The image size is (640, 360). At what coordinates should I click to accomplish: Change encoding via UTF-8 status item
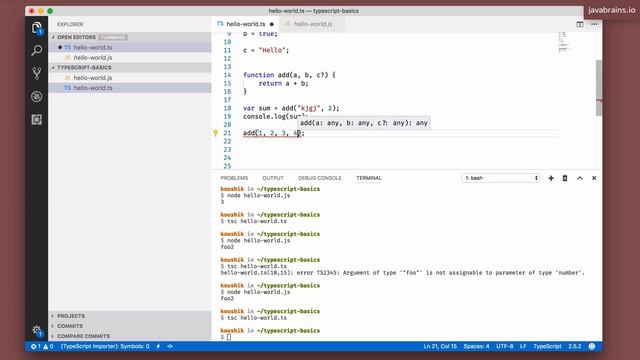504,346
